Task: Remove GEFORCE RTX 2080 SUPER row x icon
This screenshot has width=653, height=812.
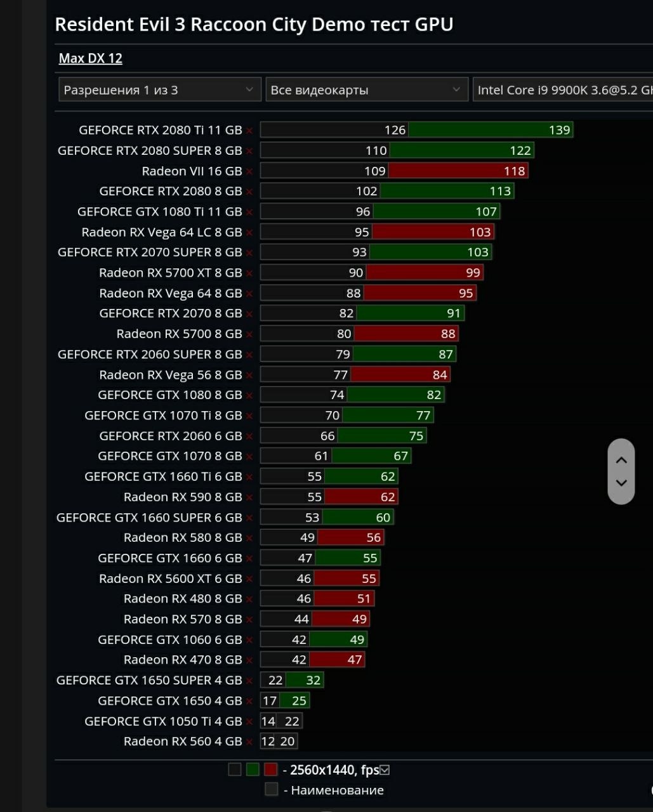Action: click(249, 151)
